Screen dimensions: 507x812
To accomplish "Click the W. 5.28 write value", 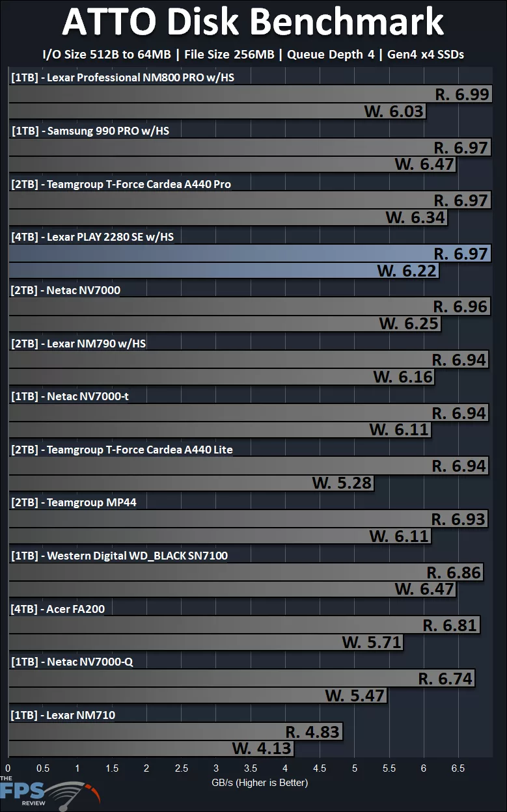I will click(x=342, y=483).
